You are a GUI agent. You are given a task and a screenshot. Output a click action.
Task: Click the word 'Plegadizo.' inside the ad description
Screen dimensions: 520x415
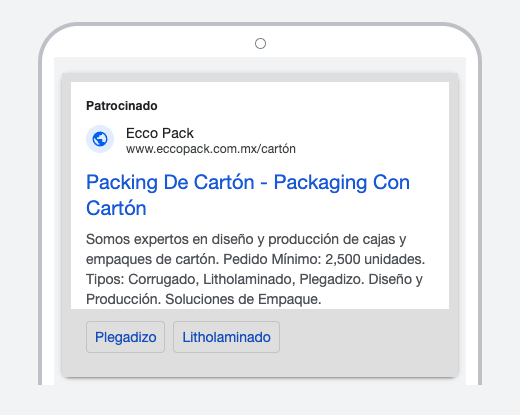(x=332, y=279)
